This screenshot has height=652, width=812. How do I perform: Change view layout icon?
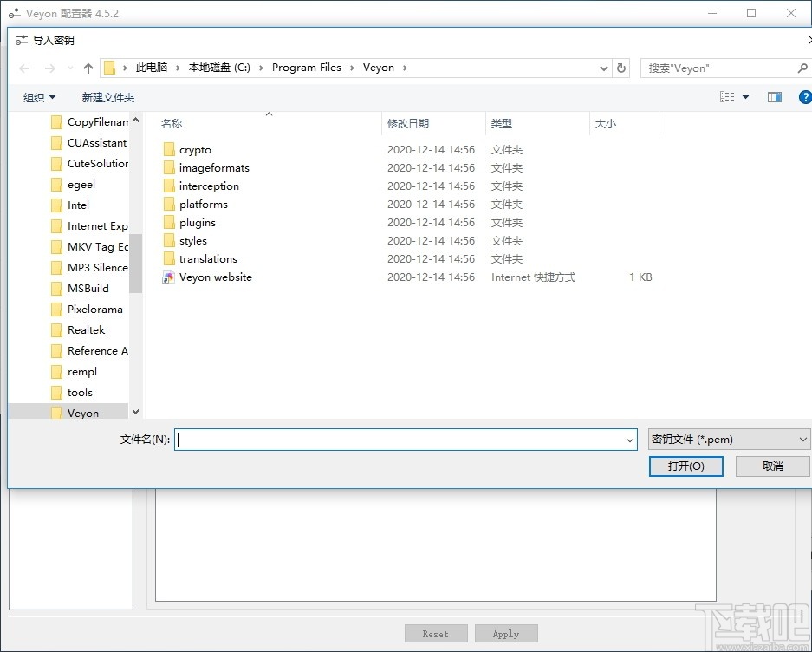(x=727, y=97)
